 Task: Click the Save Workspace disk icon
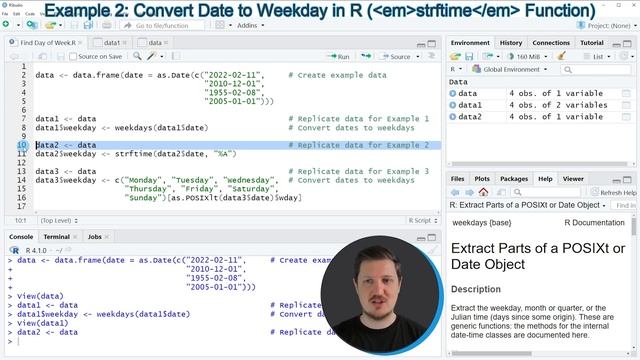[469, 56]
